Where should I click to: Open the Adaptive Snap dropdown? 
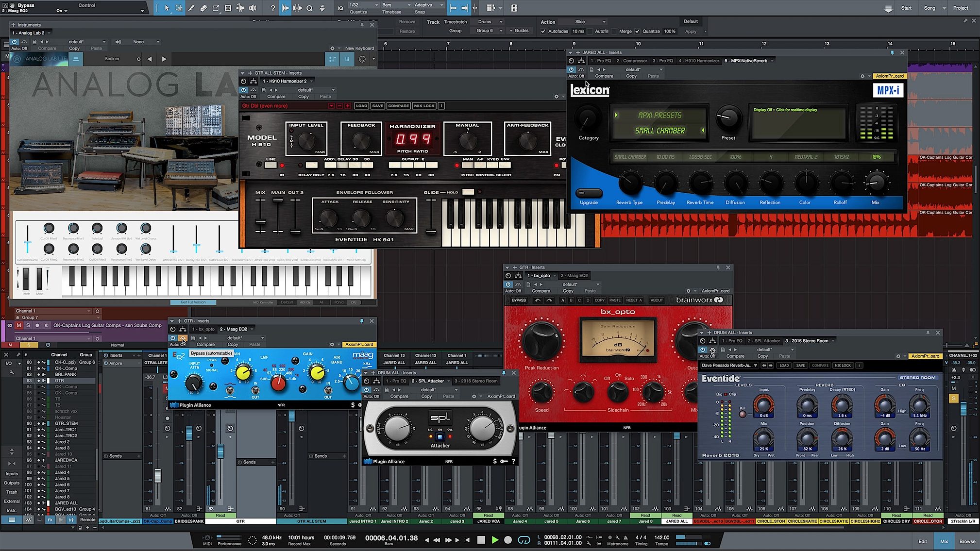(x=428, y=5)
